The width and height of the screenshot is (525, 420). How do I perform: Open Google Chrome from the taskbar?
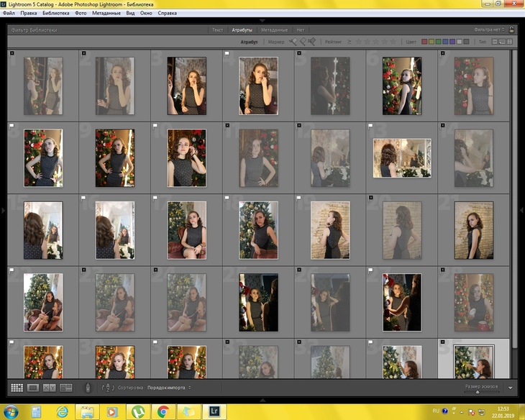click(x=163, y=411)
